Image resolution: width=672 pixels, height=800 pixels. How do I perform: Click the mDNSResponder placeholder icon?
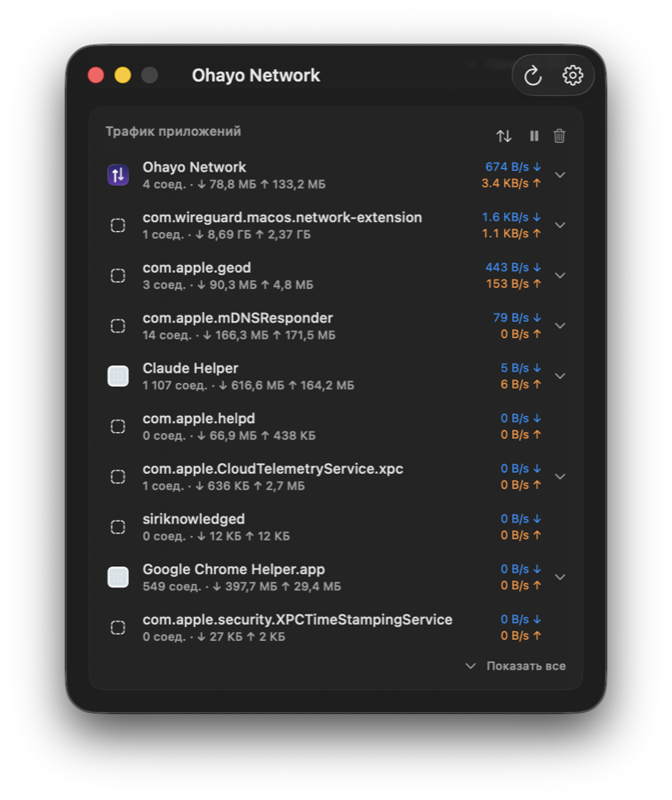(x=118, y=325)
